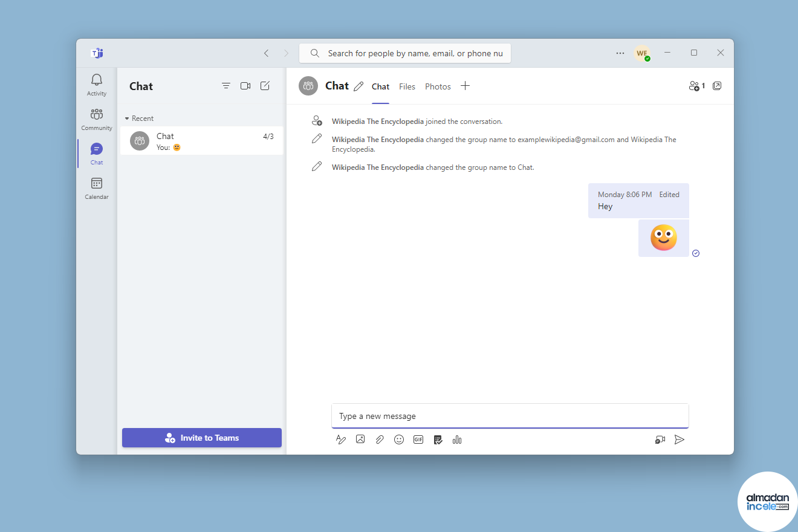Open message Format options
798x532 pixels.
tap(341, 440)
